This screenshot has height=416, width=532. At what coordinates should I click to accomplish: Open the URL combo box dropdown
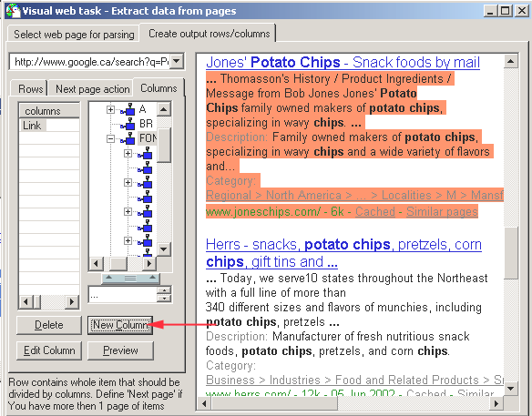pos(177,61)
